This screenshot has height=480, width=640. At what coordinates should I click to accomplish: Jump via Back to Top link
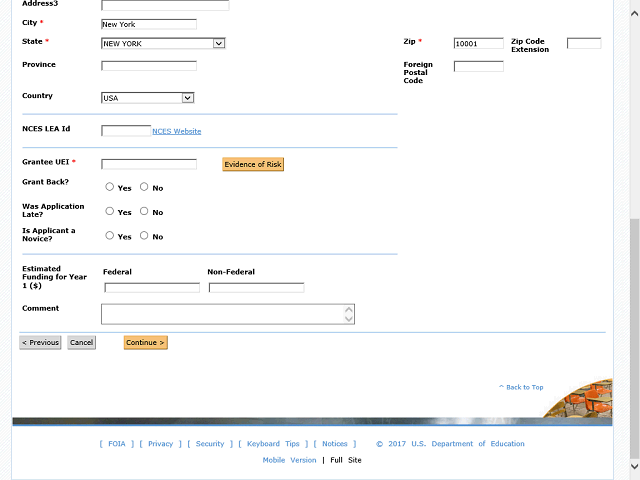521,387
